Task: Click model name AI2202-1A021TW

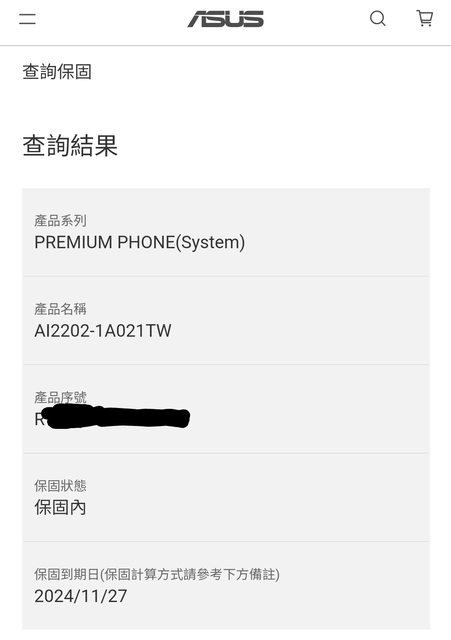Action: [103, 331]
